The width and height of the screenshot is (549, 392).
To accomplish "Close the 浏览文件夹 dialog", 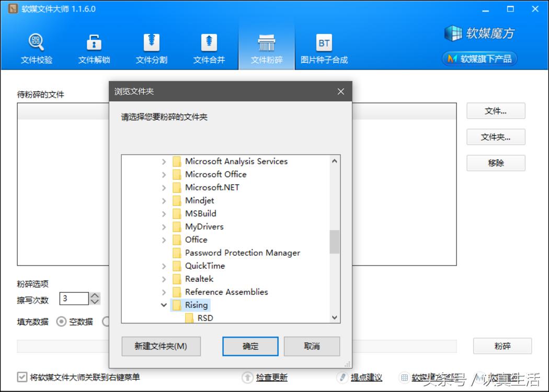I will (341, 91).
